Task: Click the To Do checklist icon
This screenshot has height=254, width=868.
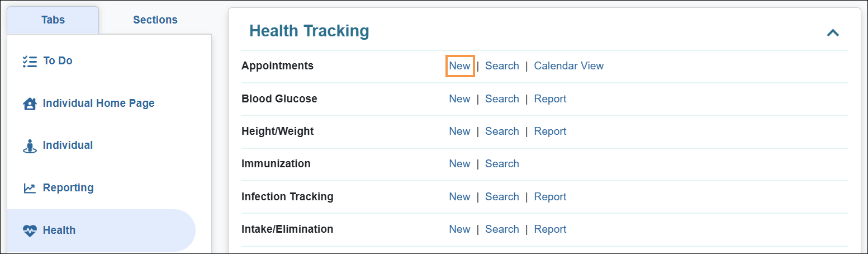Action: 29,61
